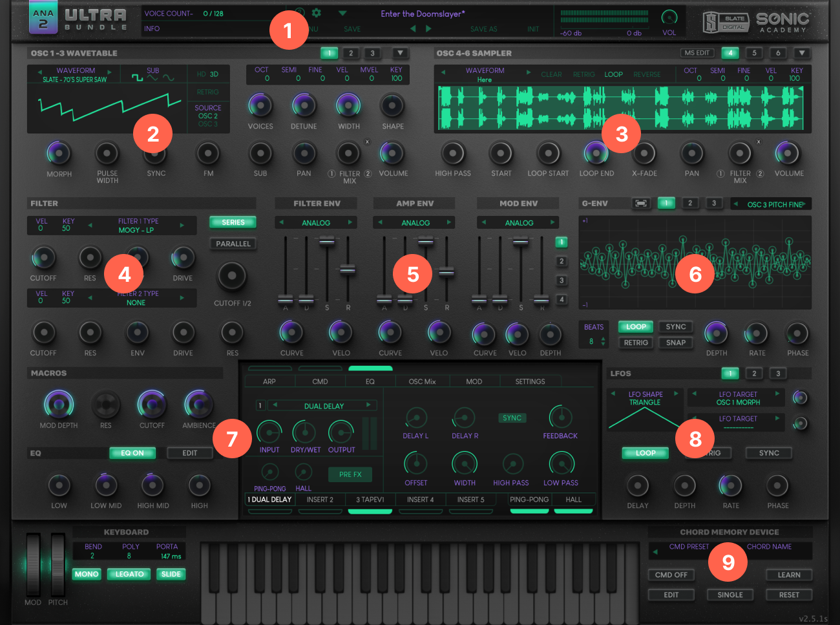Expand the OSC 1-3 wavetable dropdown arrow

tap(400, 53)
